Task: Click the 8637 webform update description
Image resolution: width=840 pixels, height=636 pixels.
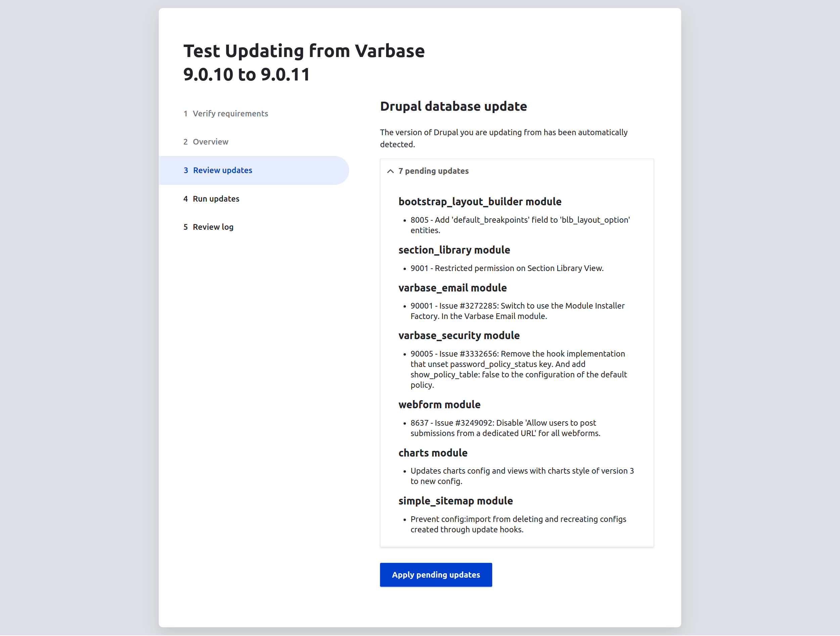Action: [x=505, y=428]
